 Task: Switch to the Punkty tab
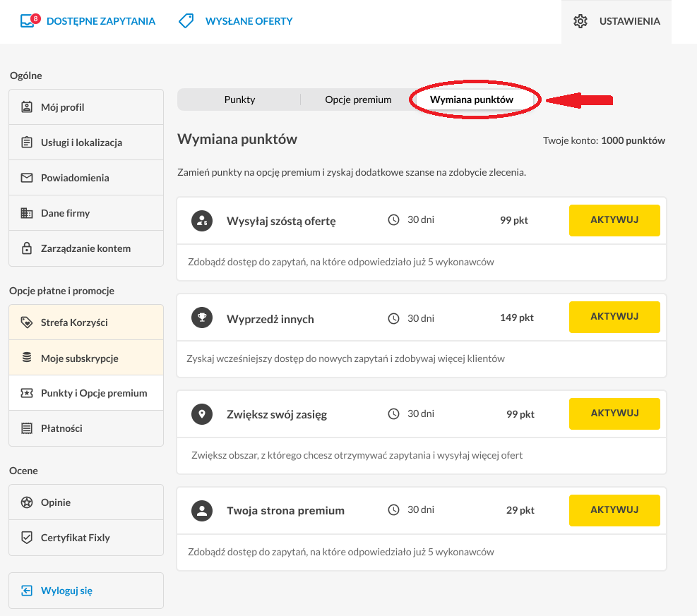click(x=239, y=99)
